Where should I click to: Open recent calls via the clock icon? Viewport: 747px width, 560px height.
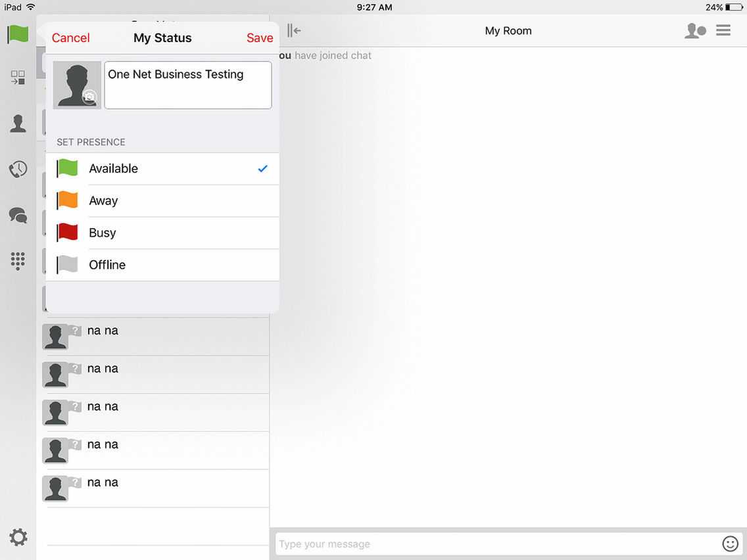[18, 169]
